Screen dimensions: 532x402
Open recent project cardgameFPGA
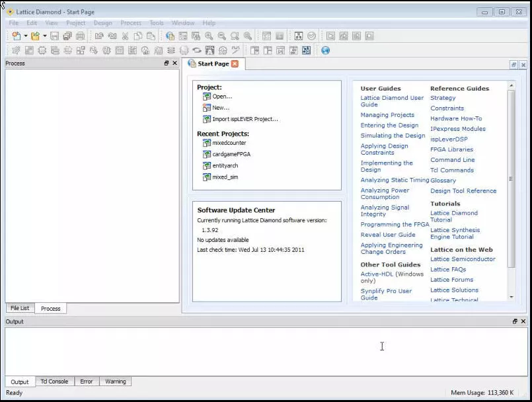pyautogui.click(x=231, y=154)
